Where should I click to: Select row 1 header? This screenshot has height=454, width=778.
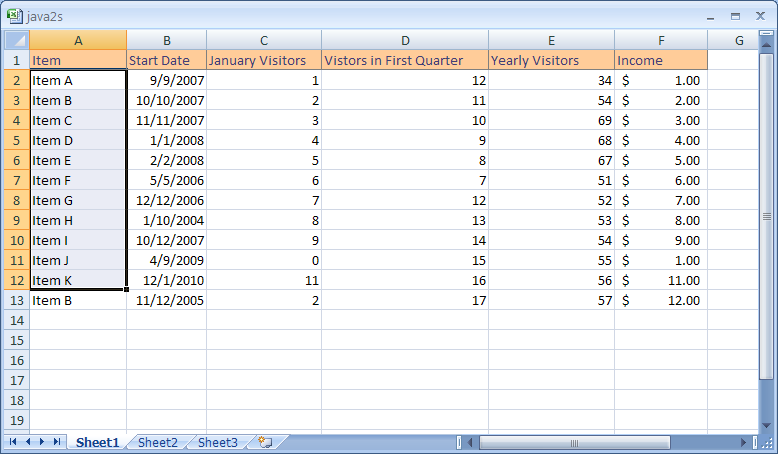(x=17, y=60)
